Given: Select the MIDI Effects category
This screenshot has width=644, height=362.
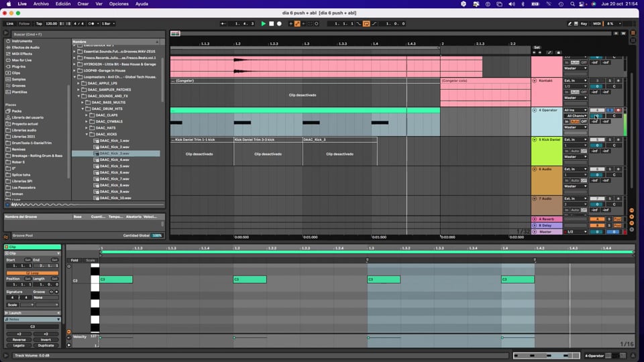Looking at the screenshot, I should (21, 54).
